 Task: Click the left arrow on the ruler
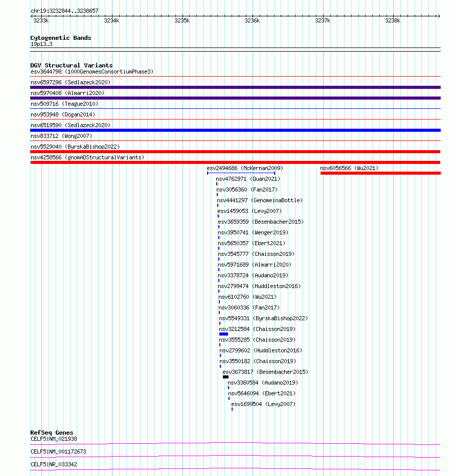click(32, 16)
